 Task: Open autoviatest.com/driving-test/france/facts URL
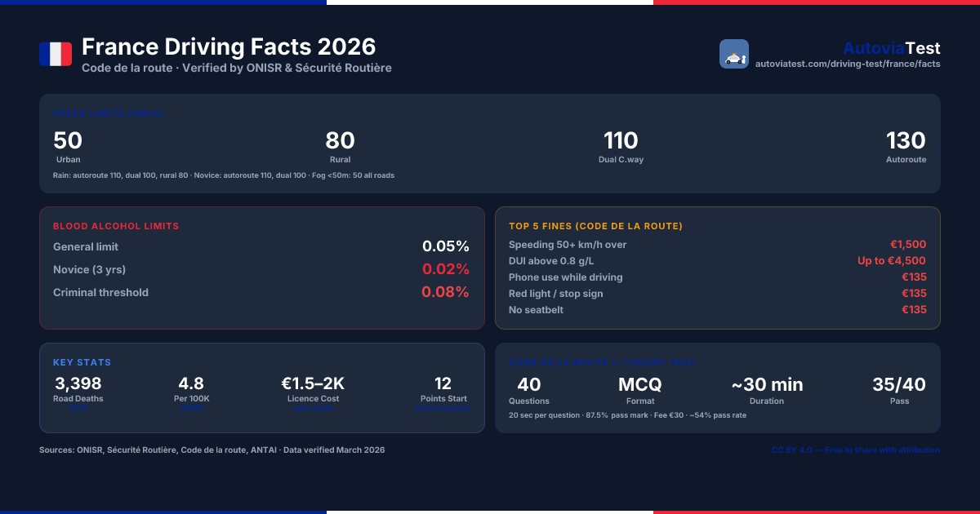pyautogui.click(x=848, y=64)
